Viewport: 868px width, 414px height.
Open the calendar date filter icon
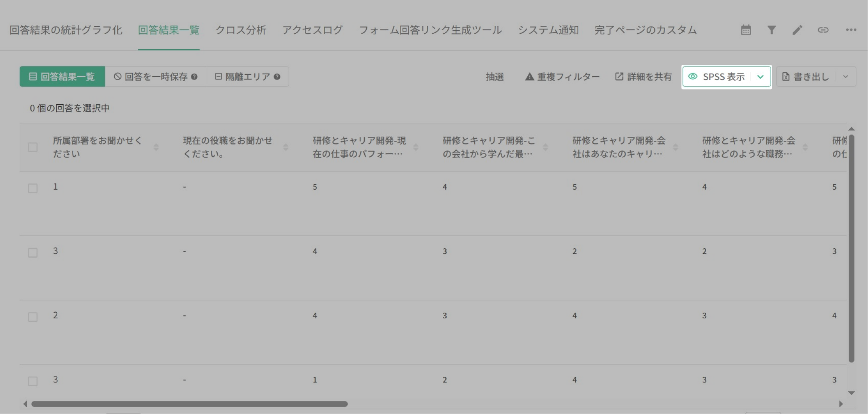(x=746, y=30)
